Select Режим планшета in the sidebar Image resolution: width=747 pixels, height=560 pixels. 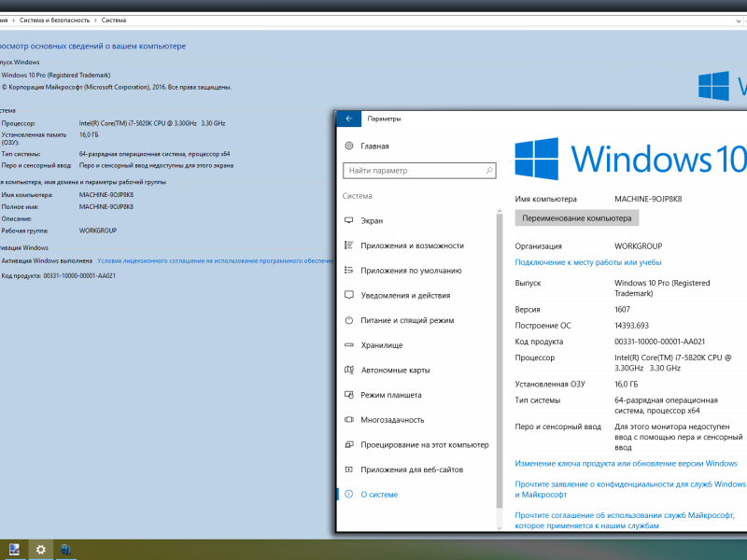[x=390, y=395]
